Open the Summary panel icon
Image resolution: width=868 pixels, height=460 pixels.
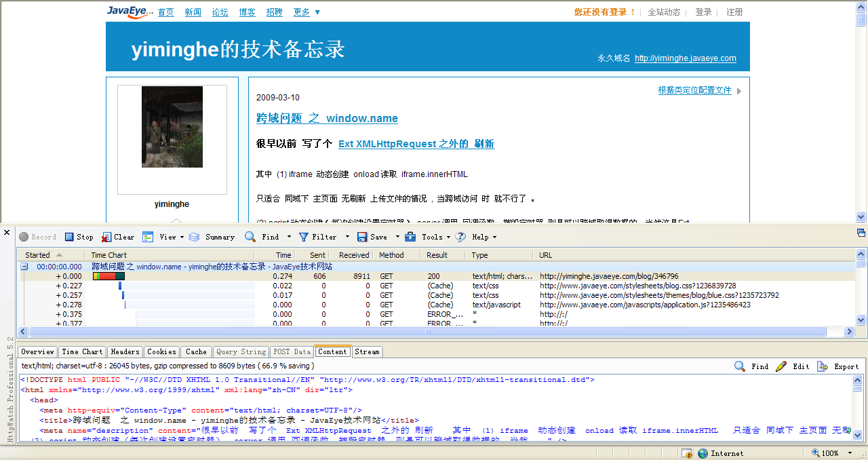coord(194,237)
